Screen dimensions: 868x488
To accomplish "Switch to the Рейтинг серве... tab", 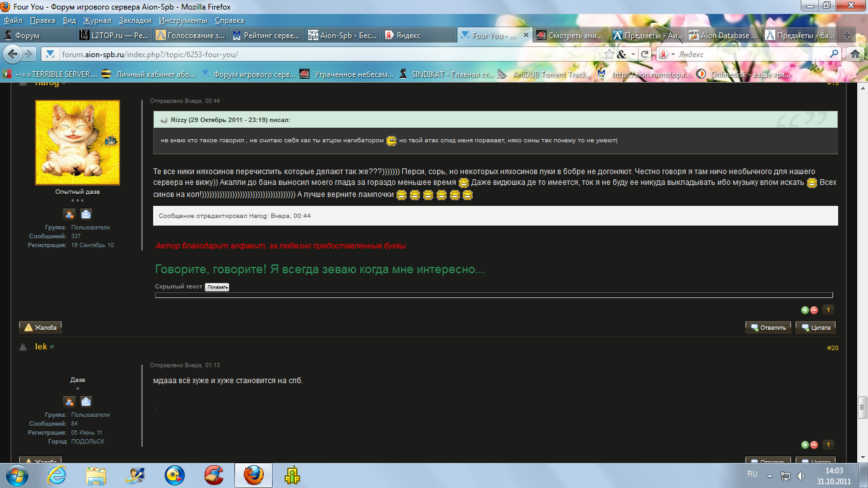I will (x=266, y=36).
